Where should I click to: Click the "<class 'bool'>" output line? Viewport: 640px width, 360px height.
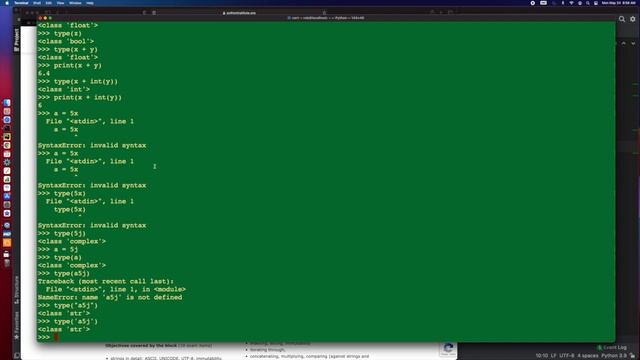pyautogui.click(x=66, y=41)
